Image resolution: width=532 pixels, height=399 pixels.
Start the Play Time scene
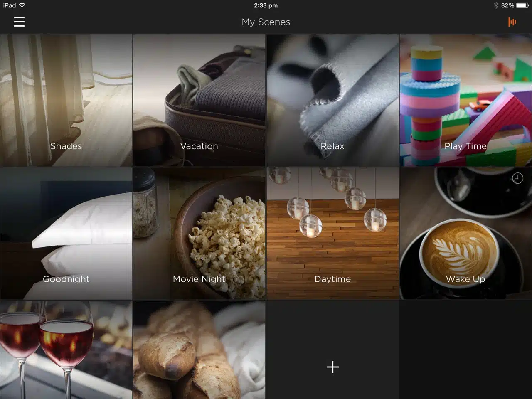coord(465,101)
